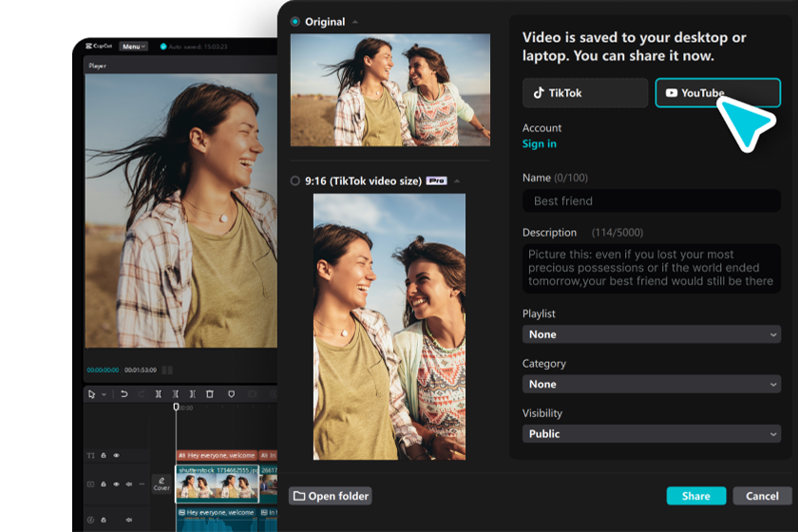The height and width of the screenshot is (532, 798).
Task: Open the Category dropdown
Action: [x=652, y=385]
